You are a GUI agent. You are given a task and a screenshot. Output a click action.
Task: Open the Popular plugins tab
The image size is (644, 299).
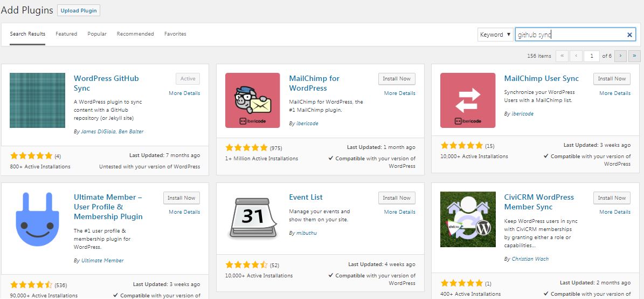pyautogui.click(x=97, y=34)
